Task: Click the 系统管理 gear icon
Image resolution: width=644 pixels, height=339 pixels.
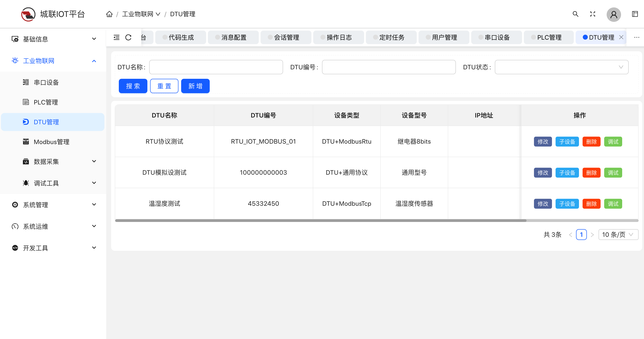Action: [x=15, y=205]
